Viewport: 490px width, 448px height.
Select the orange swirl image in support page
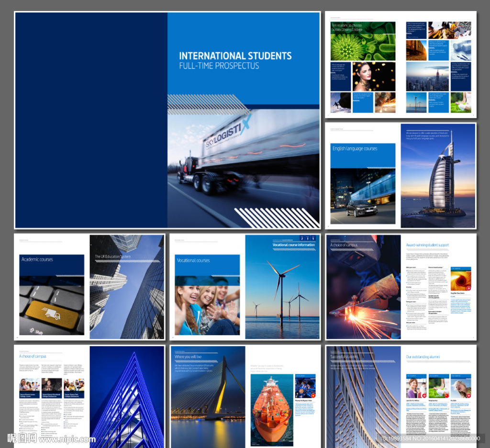[x=461, y=280]
